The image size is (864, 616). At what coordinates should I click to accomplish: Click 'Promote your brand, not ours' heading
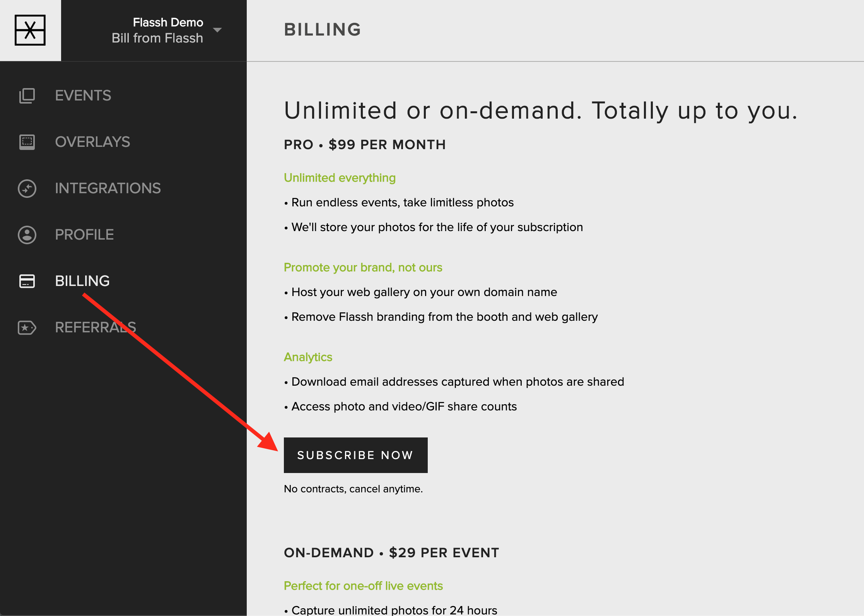363,267
